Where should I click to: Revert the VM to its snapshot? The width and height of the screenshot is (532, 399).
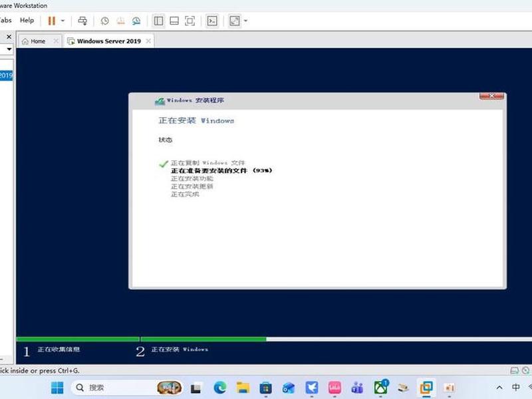[x=120, y=21]
